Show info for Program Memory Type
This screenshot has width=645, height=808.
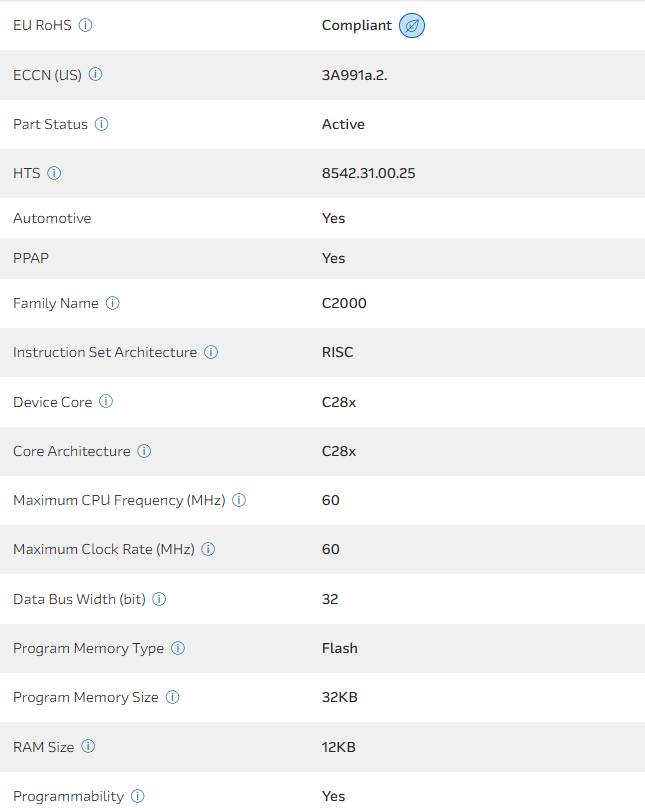pyautogui.click(x=178, y=648)
